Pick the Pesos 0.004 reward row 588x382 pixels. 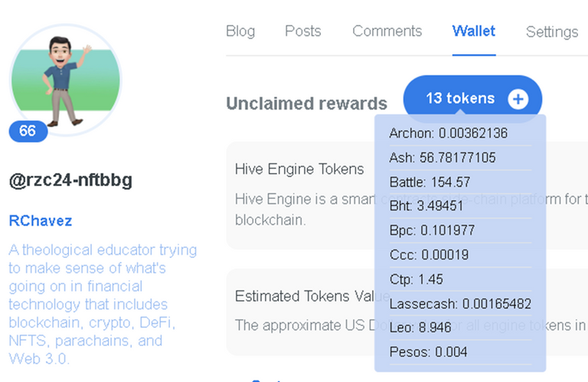460,352
